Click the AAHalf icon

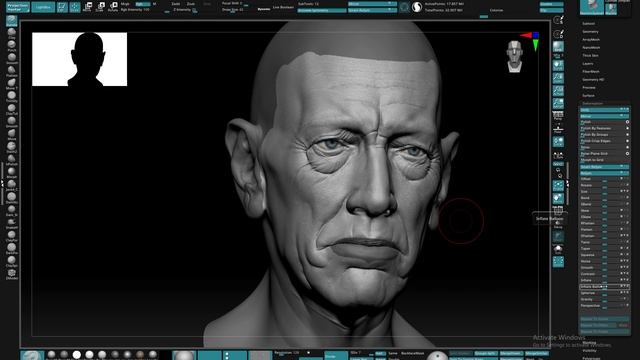click(x=558, y=103)
